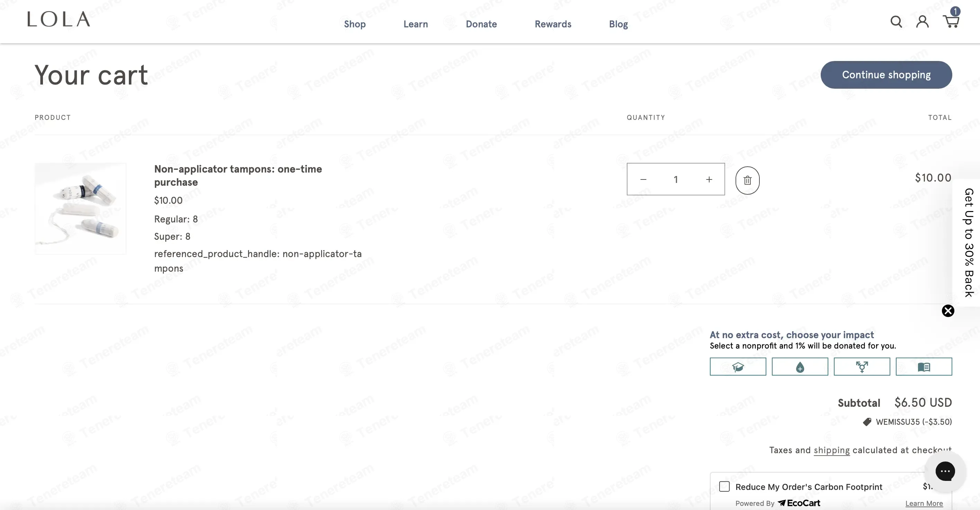
Task: Click the PRODUCT column header
Action: [53, 117]
